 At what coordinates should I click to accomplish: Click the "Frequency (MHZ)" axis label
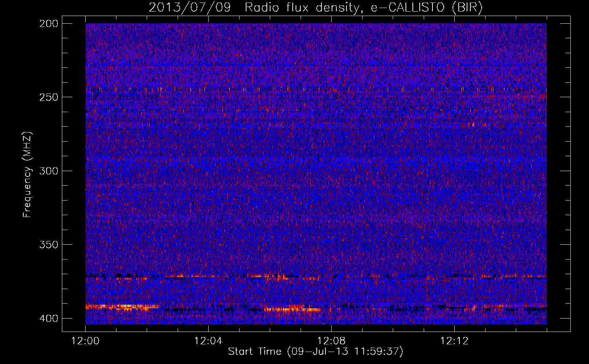[27, 174]
